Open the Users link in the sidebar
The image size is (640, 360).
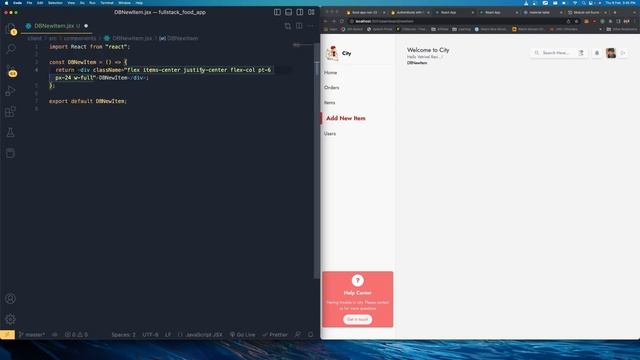(x=330, y=134)
